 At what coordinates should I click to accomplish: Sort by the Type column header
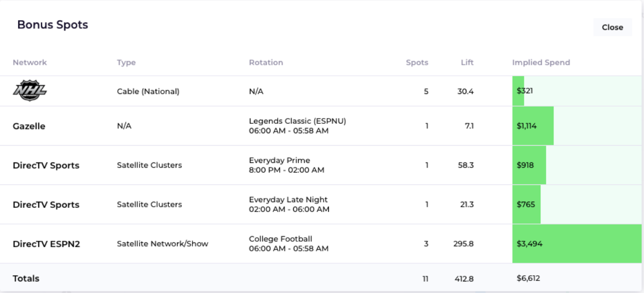coord(126,63)
